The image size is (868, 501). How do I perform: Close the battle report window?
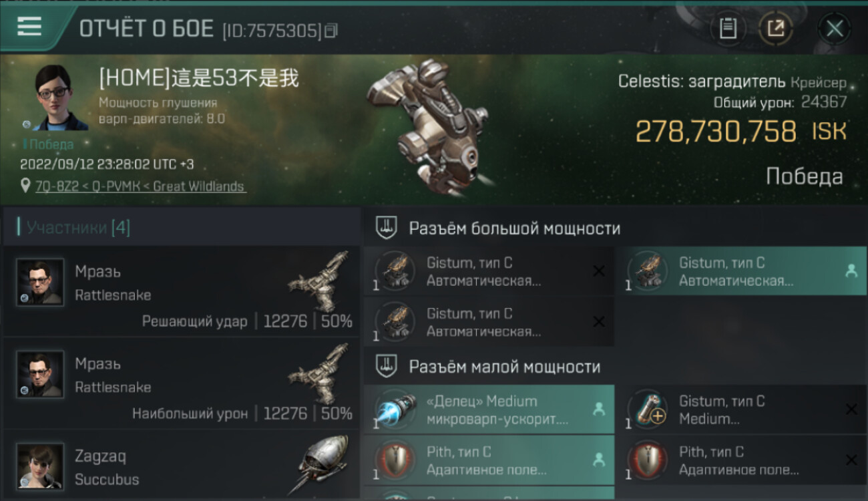click(835, 29)
